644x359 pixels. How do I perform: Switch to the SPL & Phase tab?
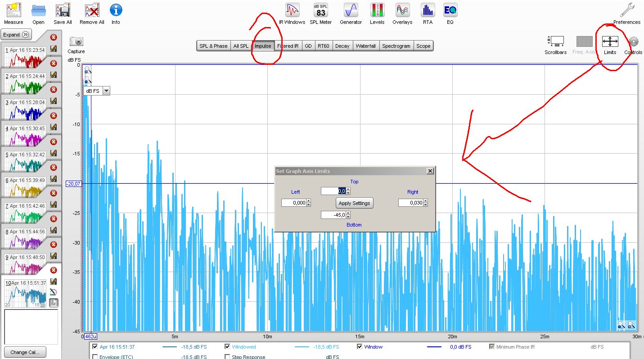213,46
